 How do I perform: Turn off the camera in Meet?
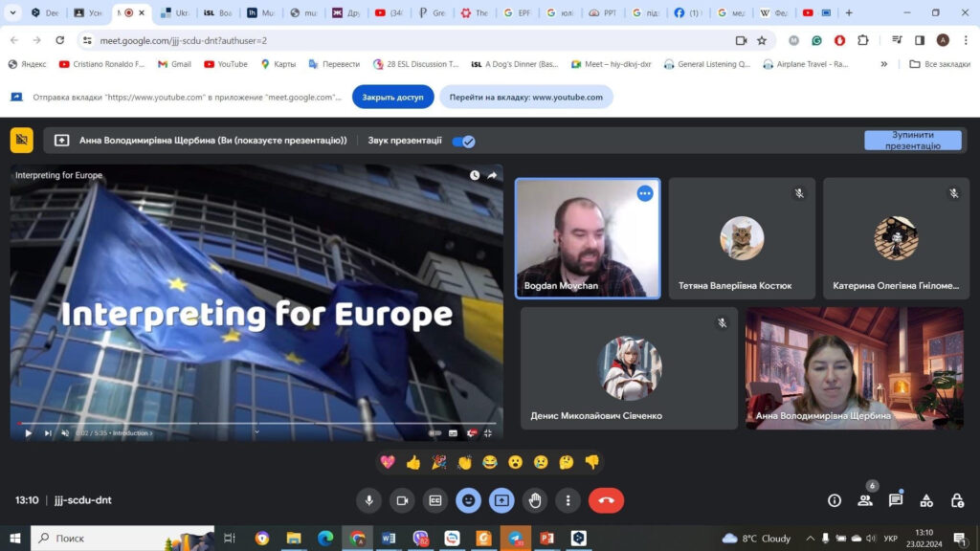point(402,500)
